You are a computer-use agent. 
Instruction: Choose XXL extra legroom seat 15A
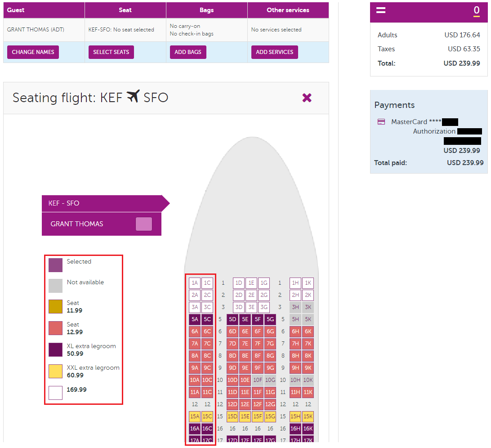point(195,417)
